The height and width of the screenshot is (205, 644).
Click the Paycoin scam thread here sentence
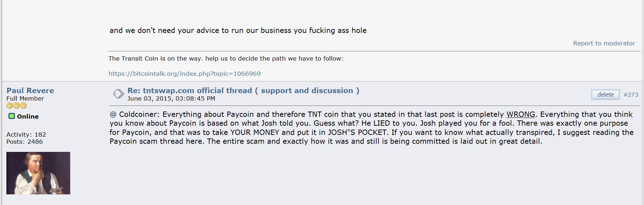tap(157, 141)
